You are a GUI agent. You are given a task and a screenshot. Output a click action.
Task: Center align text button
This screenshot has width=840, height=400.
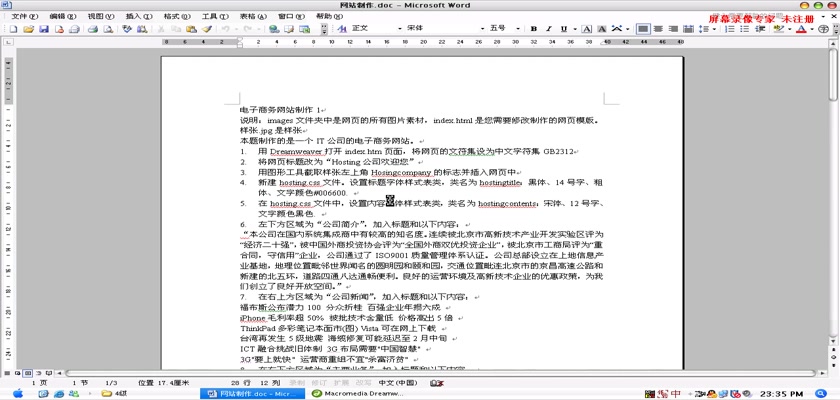[658, 28]
